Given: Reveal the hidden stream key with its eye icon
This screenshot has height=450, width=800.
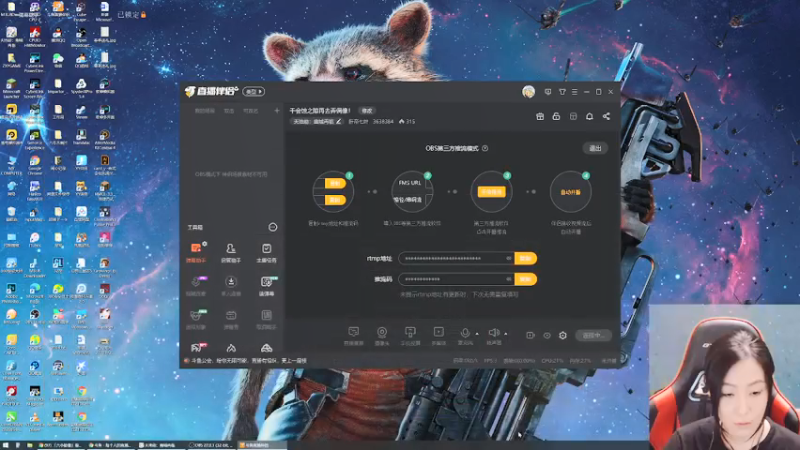Looking at the screenshot, I should click(x=509, y=279).
